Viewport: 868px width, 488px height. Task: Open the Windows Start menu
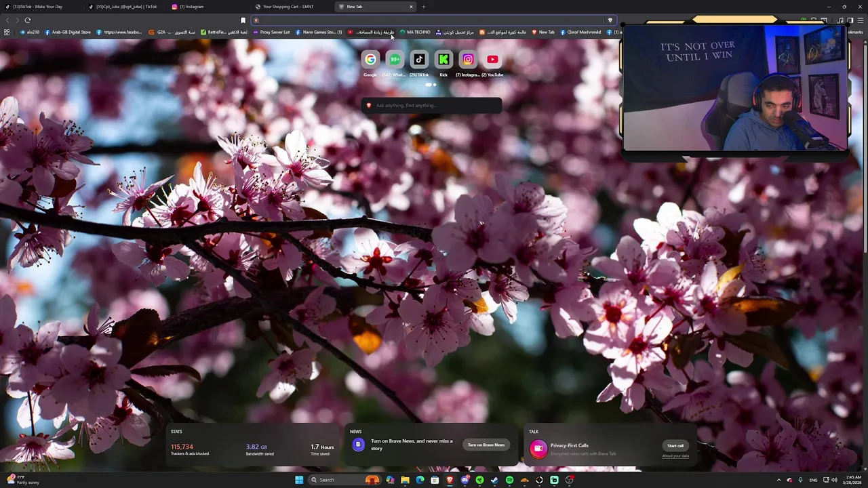299,480
